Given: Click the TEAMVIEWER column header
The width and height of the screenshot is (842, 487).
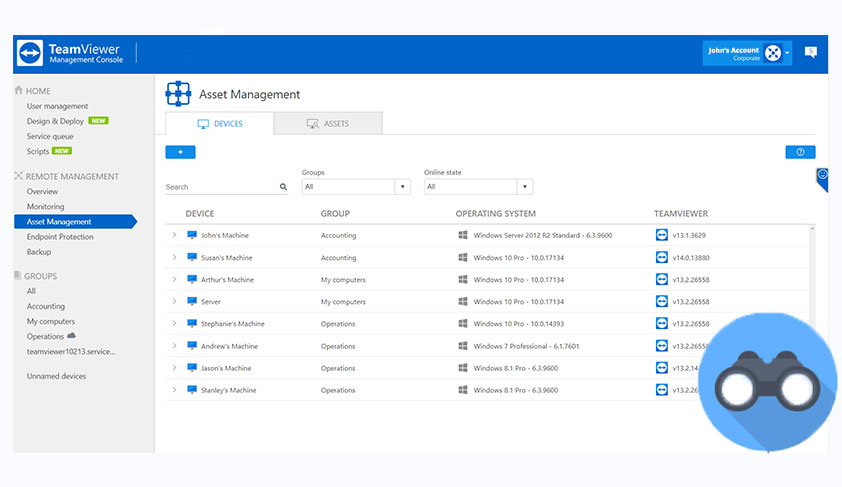Looking at the screenshot, I should (x=681, y=214).
